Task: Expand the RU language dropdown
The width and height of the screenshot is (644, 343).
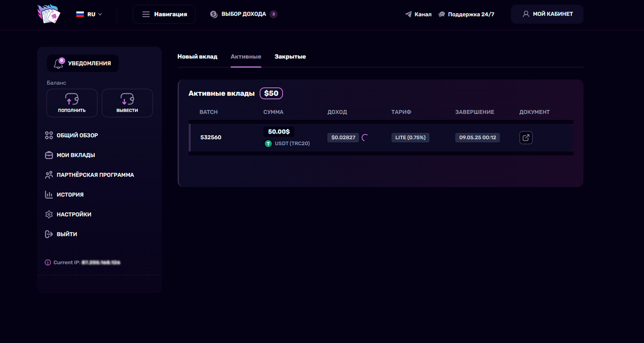Action: coord(89,14)
